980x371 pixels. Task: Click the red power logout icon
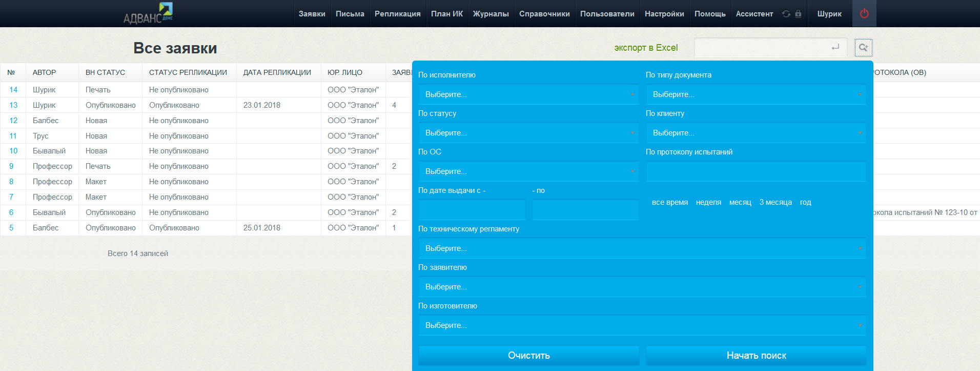[x=864, y=14]
